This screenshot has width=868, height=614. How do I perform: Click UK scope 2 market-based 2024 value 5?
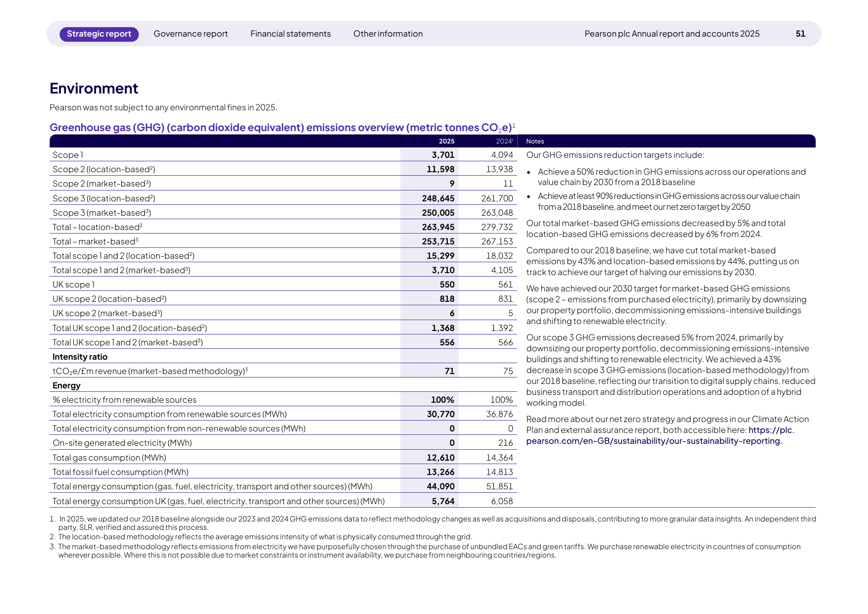click(x=511, y=313)
